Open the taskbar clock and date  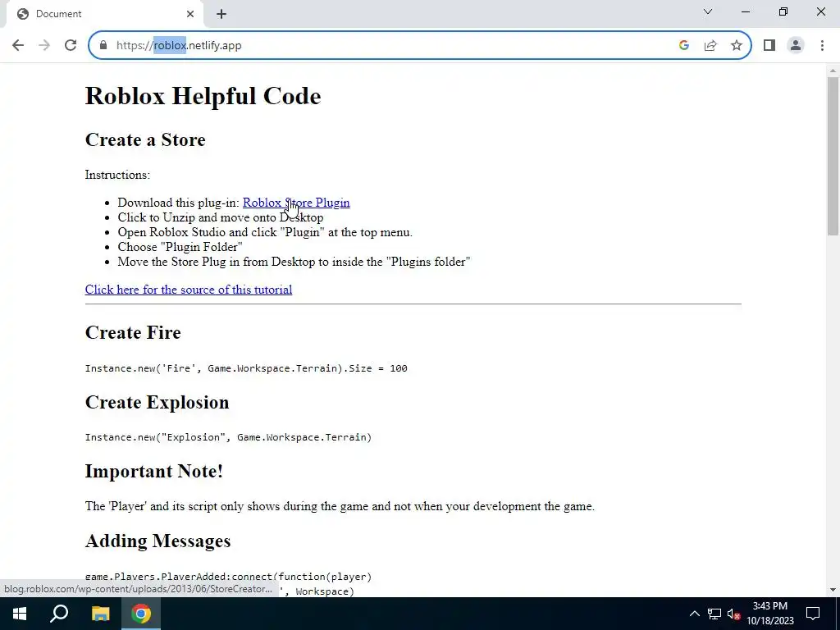click(x=769, y=614)
